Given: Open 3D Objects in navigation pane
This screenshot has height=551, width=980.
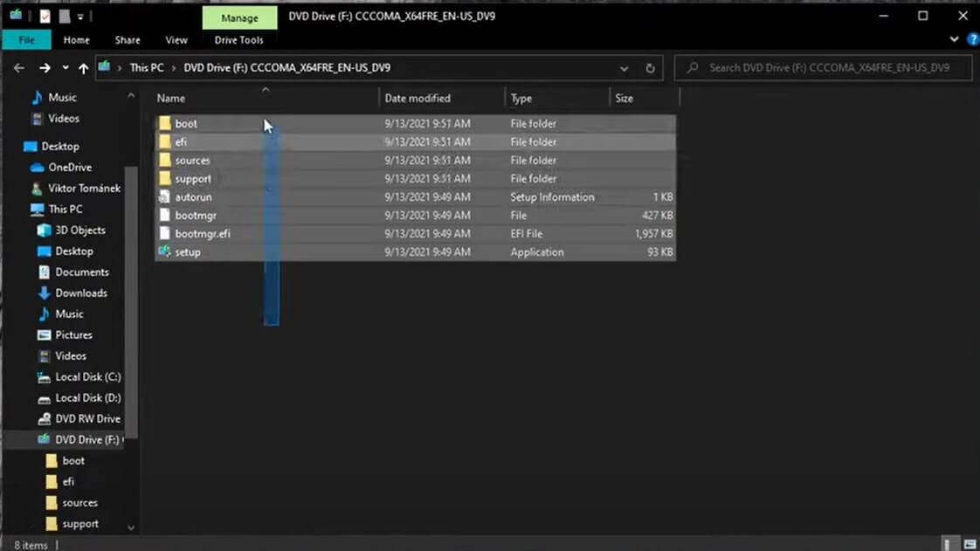Looking at the screenshot, I should [80, 230].
